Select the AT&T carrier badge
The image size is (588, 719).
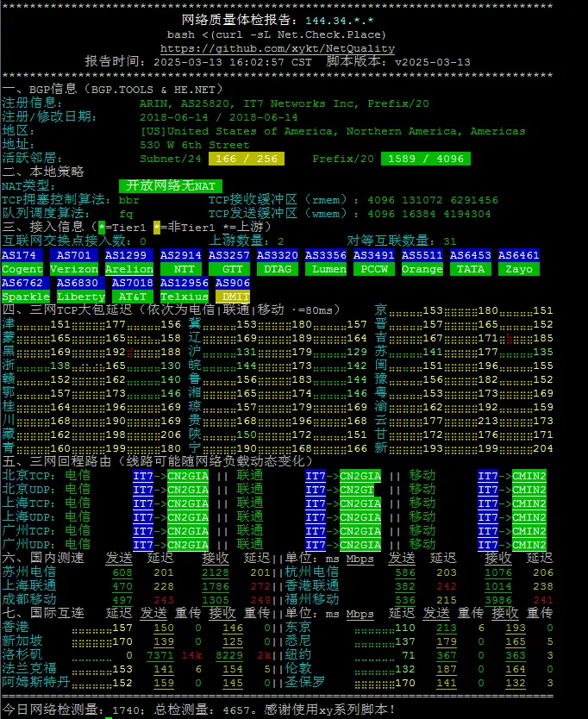(x=133, y=297)
